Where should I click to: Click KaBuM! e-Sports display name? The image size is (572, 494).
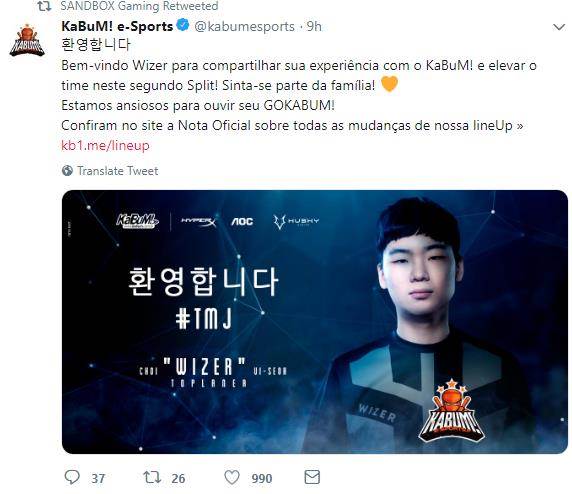117,26
